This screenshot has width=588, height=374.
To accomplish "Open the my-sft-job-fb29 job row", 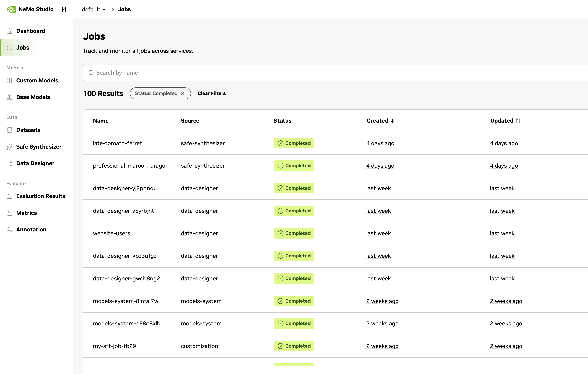I will tap(114, 346).
